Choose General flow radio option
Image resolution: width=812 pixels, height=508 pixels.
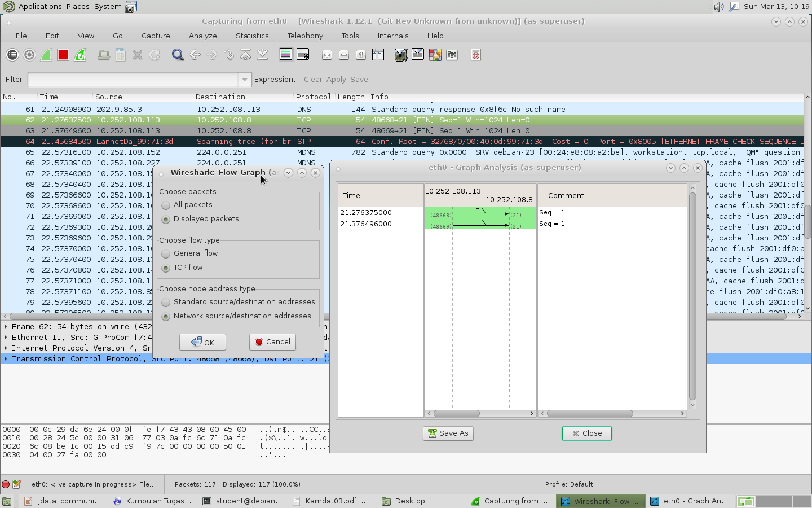coord(166,253)
